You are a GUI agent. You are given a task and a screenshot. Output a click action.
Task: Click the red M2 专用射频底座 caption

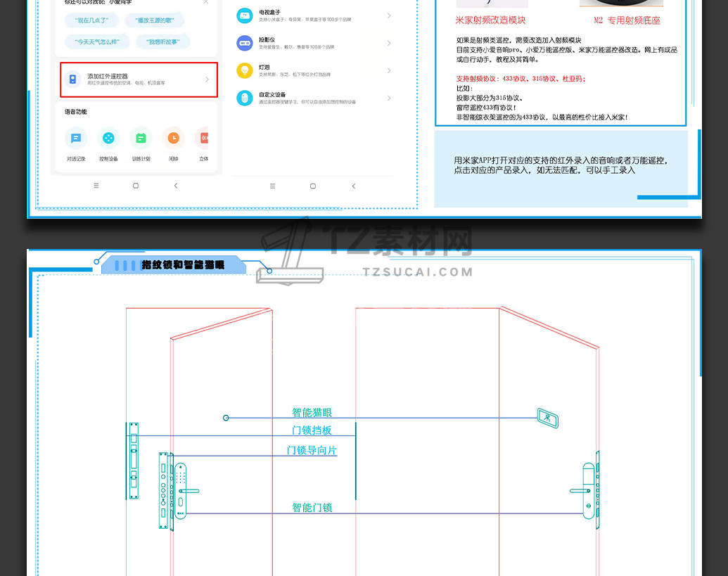click(x=627, y=20)
